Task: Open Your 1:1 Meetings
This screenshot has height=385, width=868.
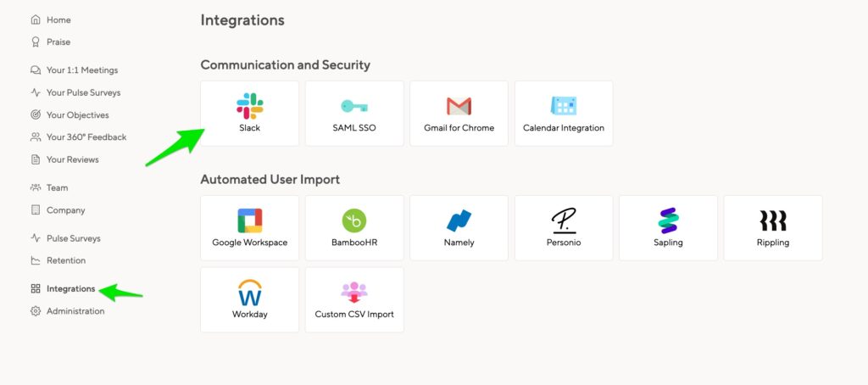Action: [82, 70]
